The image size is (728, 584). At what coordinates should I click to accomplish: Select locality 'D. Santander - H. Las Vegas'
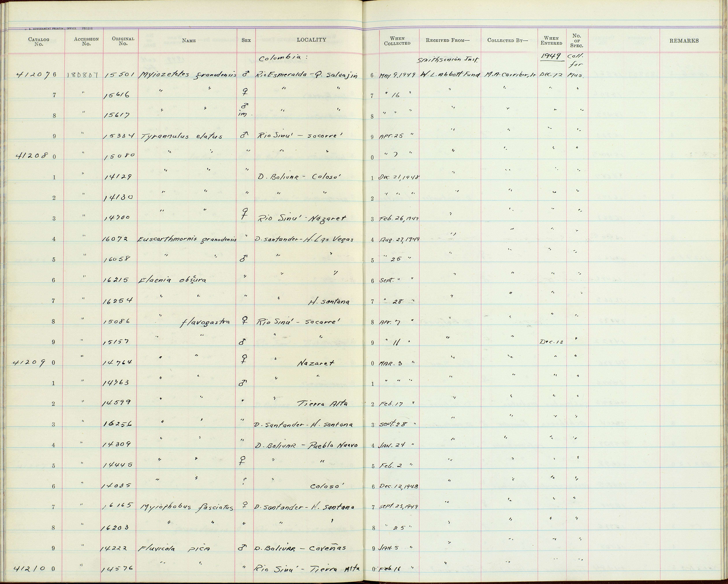(304, 239)
